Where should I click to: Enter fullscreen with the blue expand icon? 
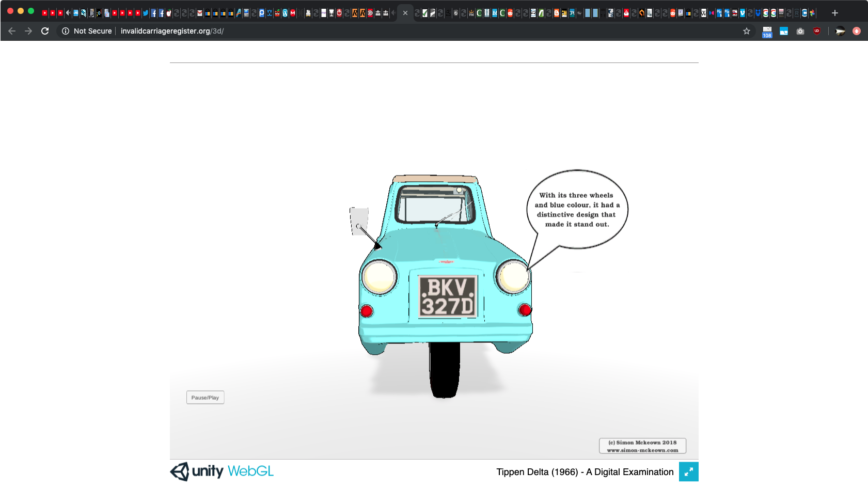pos(688,471)
